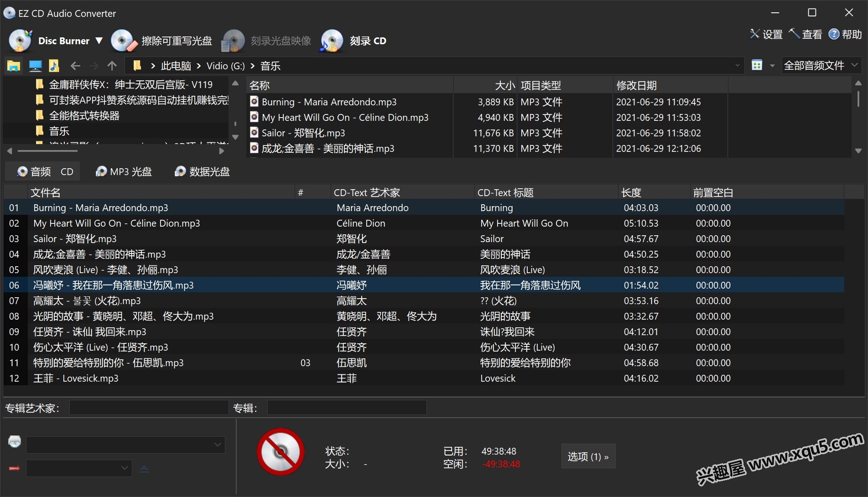Select track 07 高耀太 row
Image resolution: width=868 pixels, height=497 pixels.
coord(424,300)
